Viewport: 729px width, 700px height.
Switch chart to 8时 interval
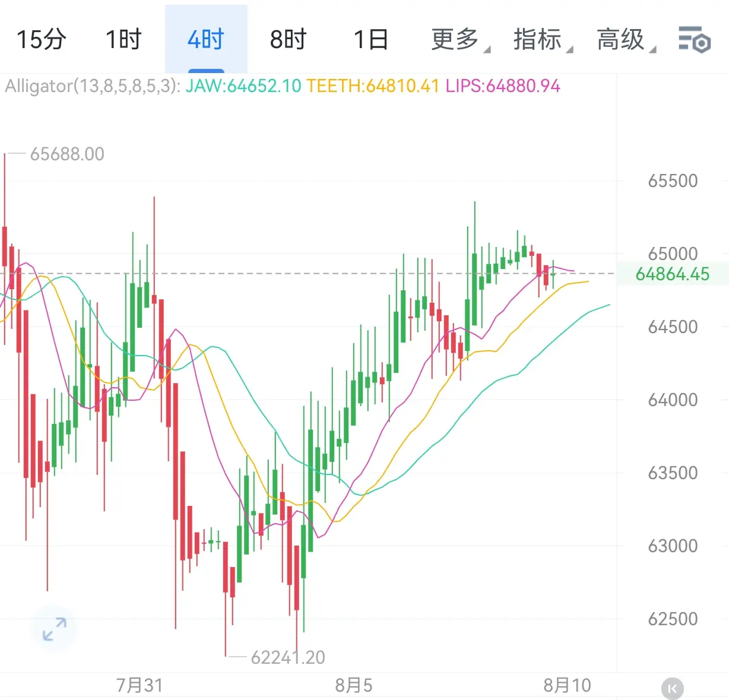pos(288,39)
